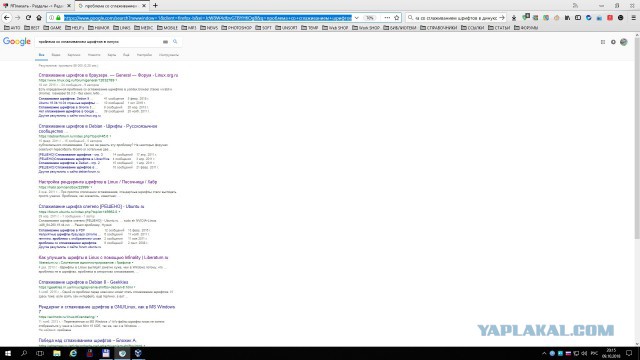Viewport: 640px width, 360px height.
Task: Click Google search magnifier button
Action: 175,42
